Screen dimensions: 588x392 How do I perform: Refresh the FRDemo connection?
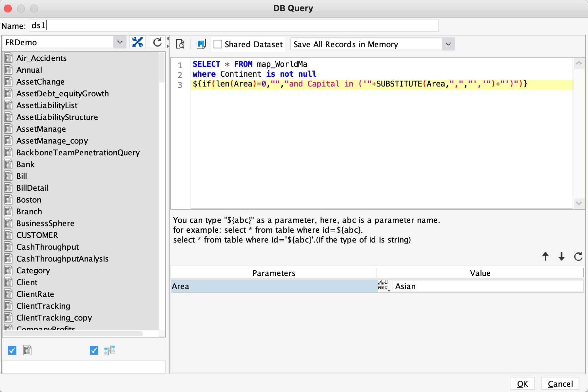[157, 42]
